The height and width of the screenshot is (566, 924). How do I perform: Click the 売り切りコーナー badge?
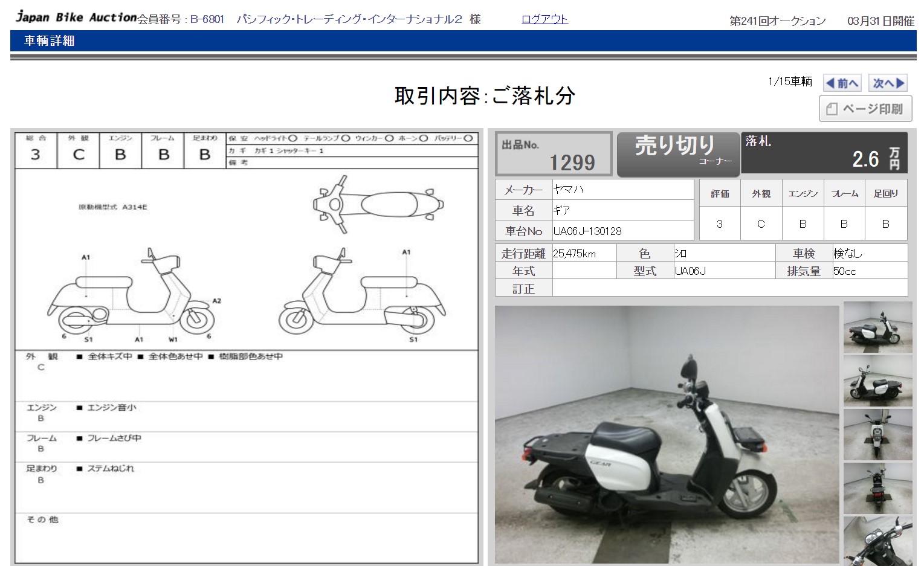click(x=678, y=154)
